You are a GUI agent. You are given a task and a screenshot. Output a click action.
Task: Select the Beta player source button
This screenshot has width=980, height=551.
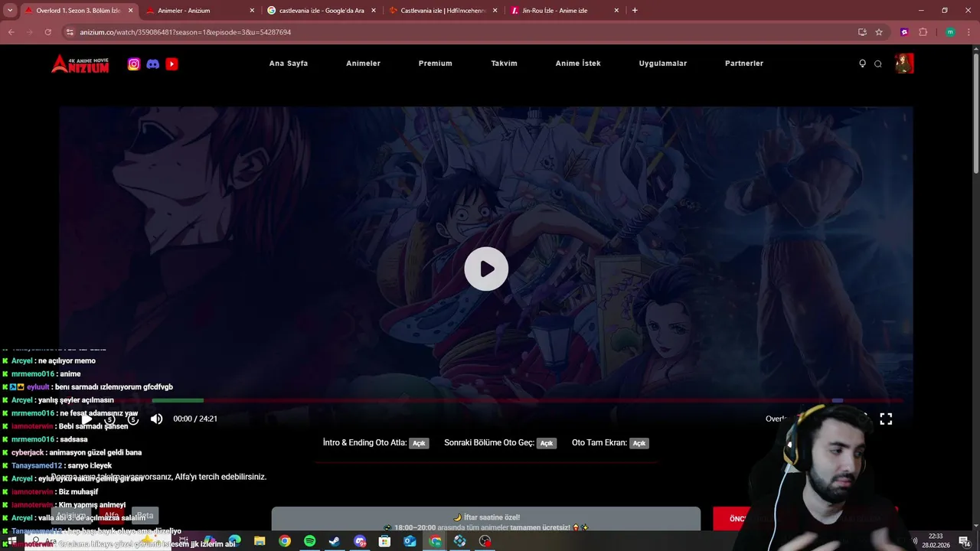(145, 516)
